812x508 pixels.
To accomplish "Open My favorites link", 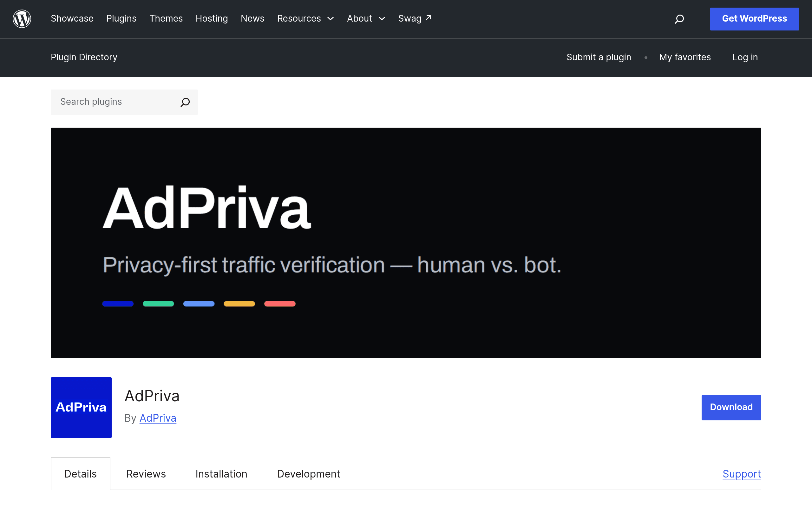I will [685, 57].
